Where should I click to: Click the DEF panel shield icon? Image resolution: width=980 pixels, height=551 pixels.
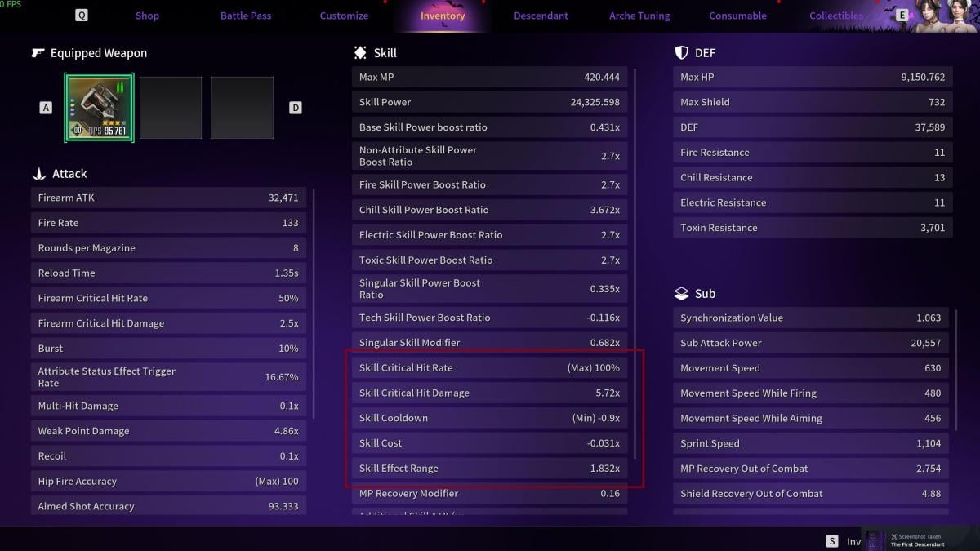(x=681, y=52)
